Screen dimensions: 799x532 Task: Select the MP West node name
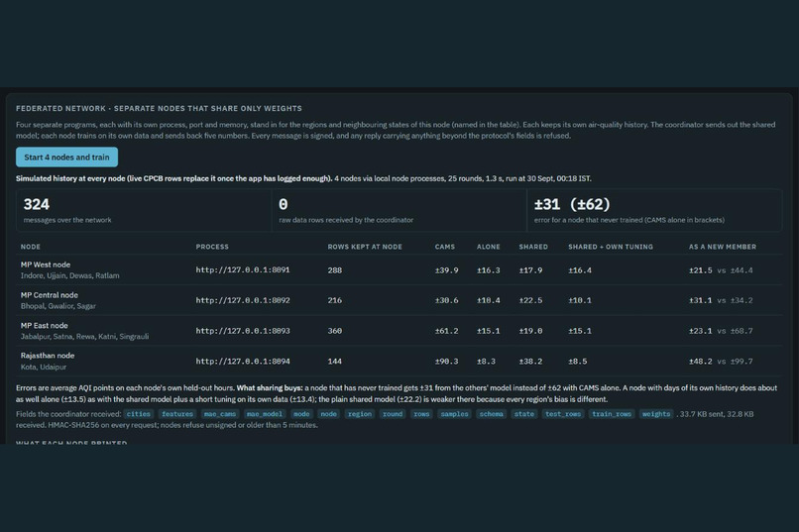[x=46, y=265]
